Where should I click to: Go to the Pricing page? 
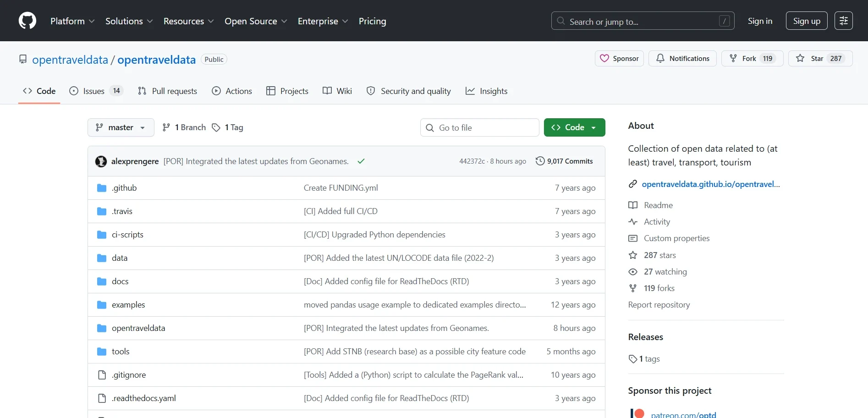(x=372, y=21)
